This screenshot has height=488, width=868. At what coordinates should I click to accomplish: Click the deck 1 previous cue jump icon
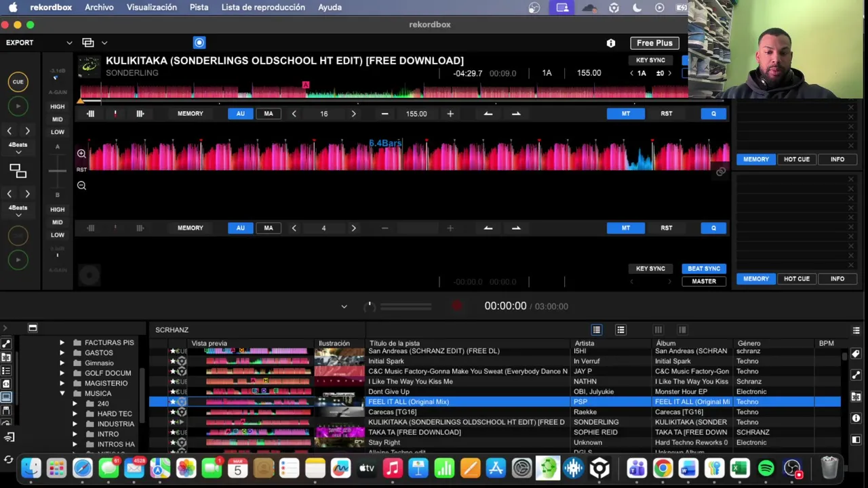coord(90,114)
